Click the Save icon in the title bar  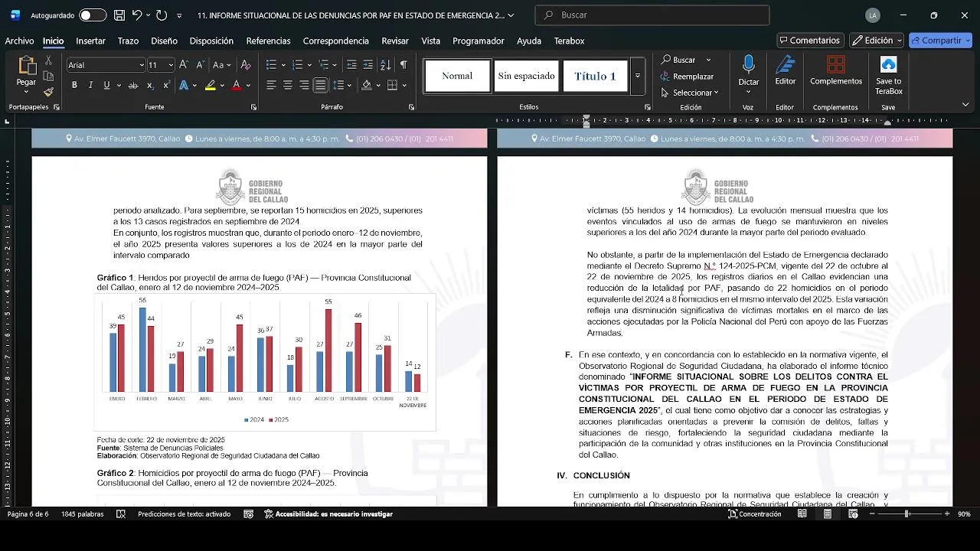119,15
